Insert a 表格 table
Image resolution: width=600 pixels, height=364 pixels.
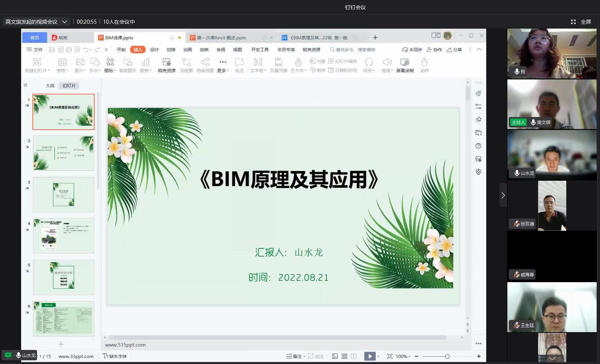[x=62, y=65]
